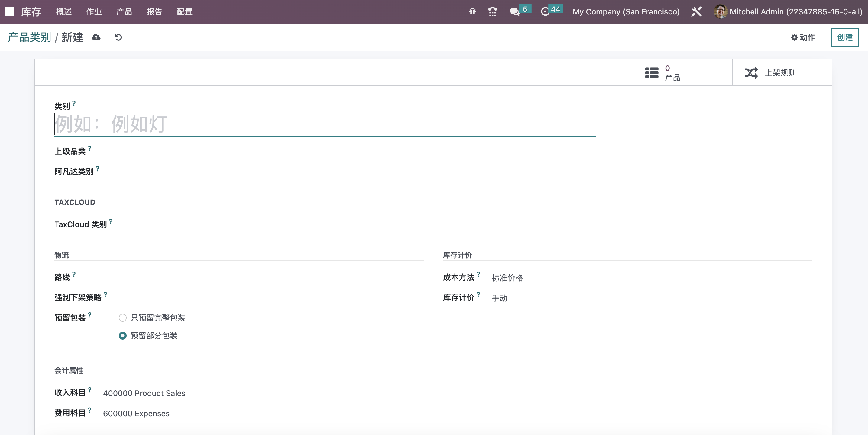This screenshot has height=435, width=868.
Task: Show help tooltip for 路线
Action: tap(74, 274)
